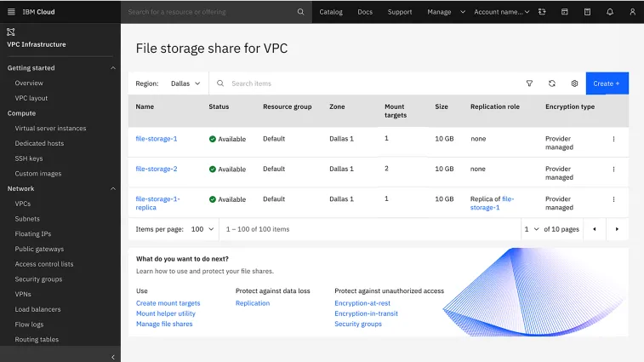The width and height of the screenshot is (644, 362).
Task: Click the Search items field
Action: click(x=366, y=83)
